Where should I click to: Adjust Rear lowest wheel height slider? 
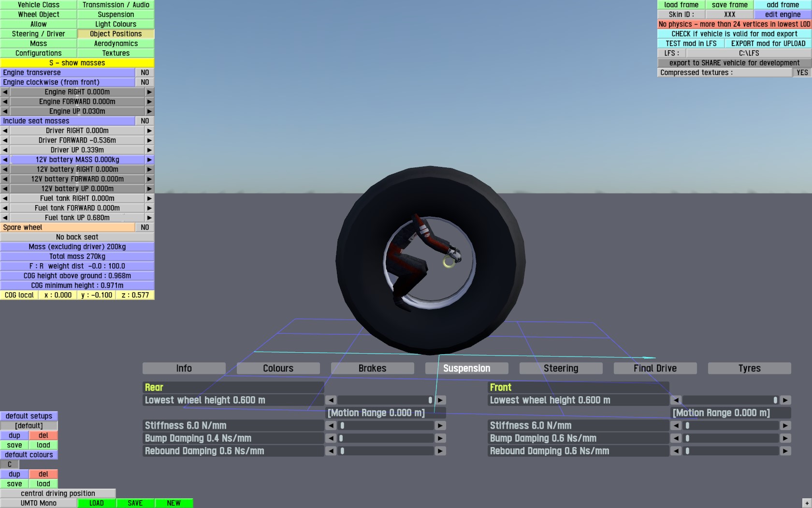[386, 400]
